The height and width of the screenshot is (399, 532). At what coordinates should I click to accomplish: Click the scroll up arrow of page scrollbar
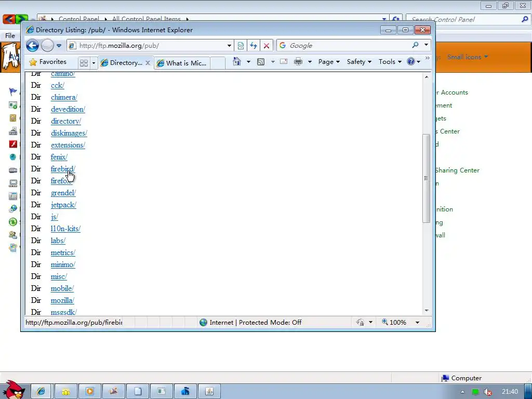point(427,77)
